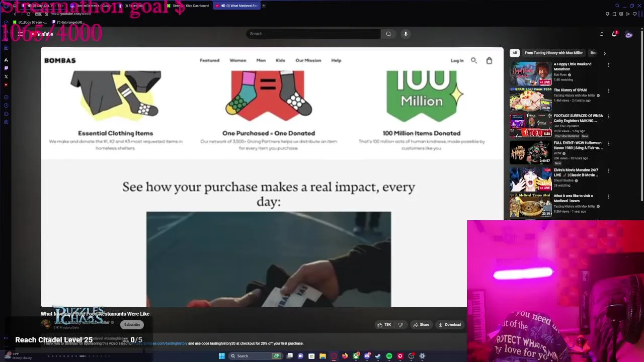Viewport: 644px width, 362px height.
Task: Click Bombas search magnifier icon
Action: click(474, 60)
